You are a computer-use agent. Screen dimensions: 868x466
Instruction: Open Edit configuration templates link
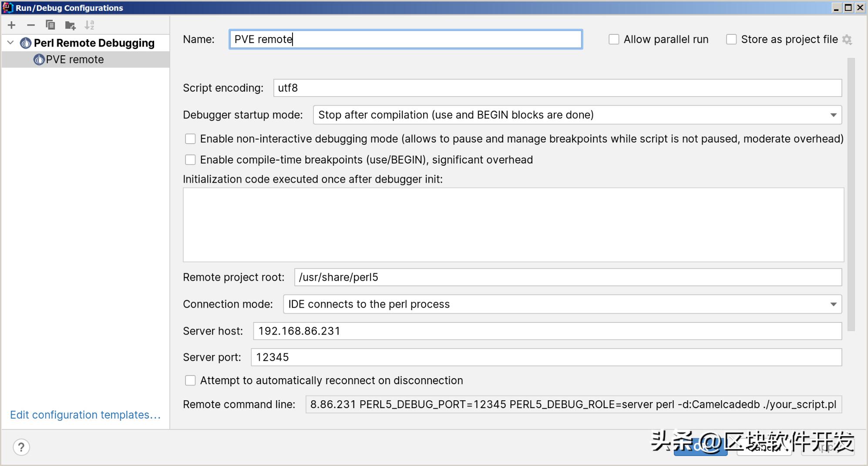[x=86, y=415]
